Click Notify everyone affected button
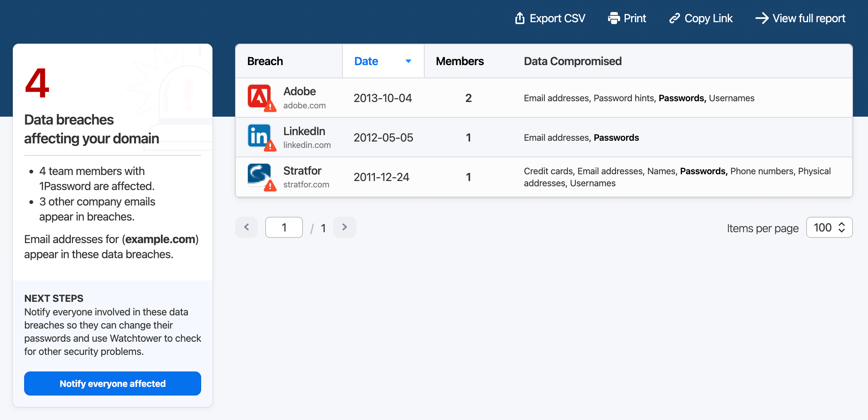This screenshot has height=420, width=868. pyautogui.click(x=113, y=383)
